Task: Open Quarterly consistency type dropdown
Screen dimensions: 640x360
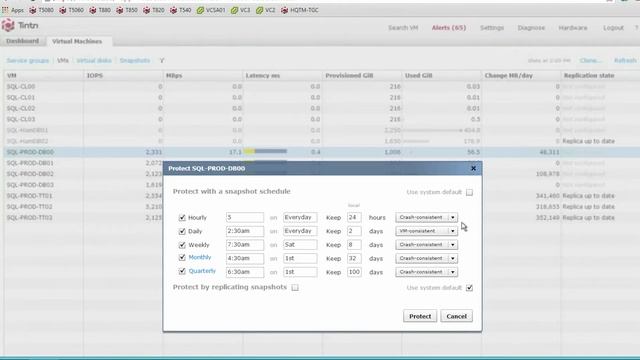Action: click(426, 272)
